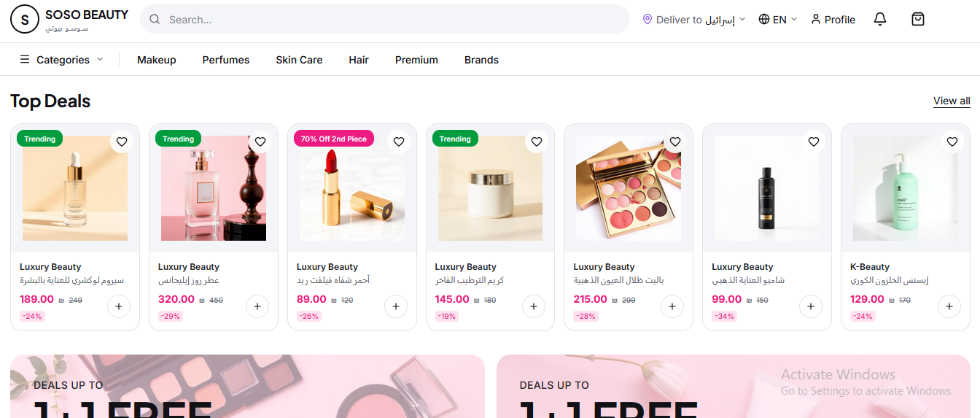Viewport: 980px width, 418px height.
Task: Add 129.00 K-Beauty product to cart
Action: coord(949,306)
